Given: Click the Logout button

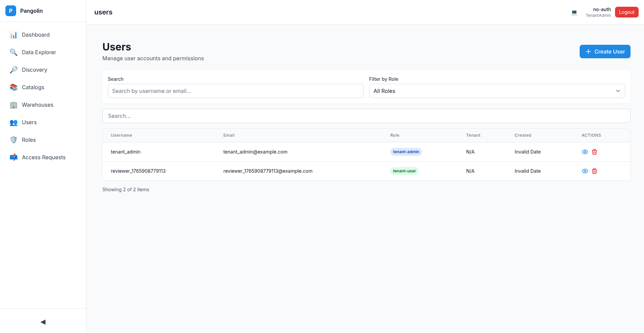Looking at the screenshot, I should pos(626,12).
